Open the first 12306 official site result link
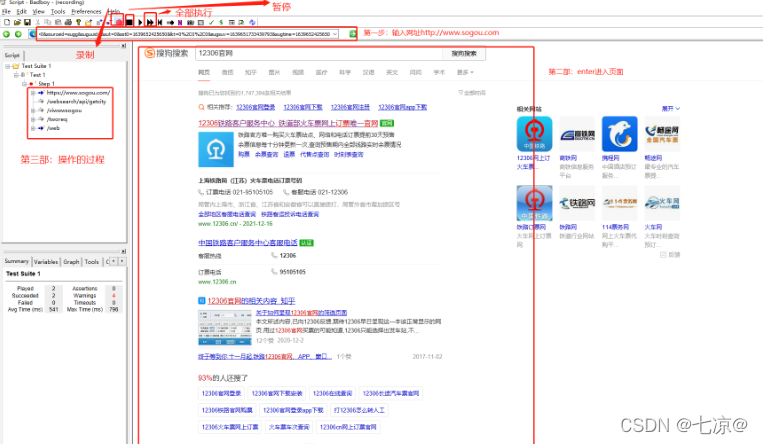This screenshot has width=763, height=444. coord(288,123)
